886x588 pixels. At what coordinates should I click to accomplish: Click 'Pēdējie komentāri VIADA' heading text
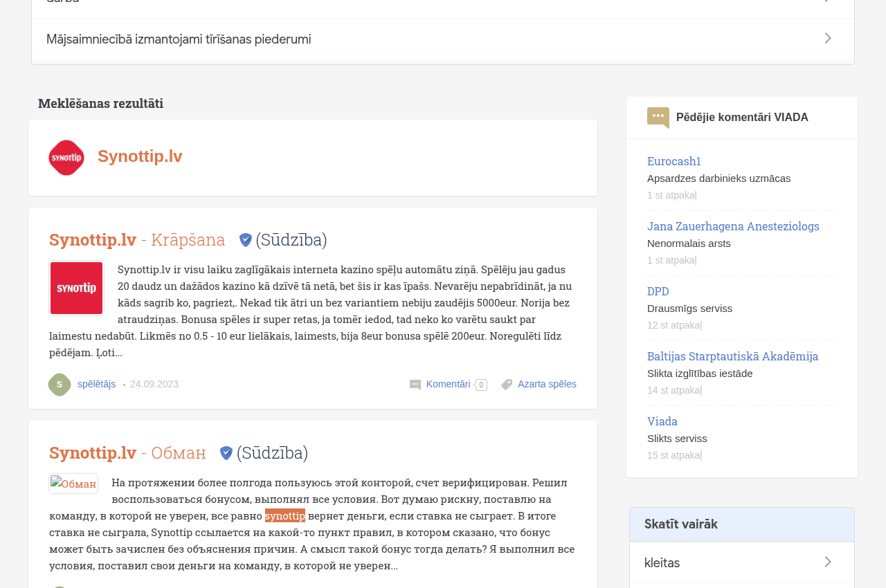click(742, 118)
